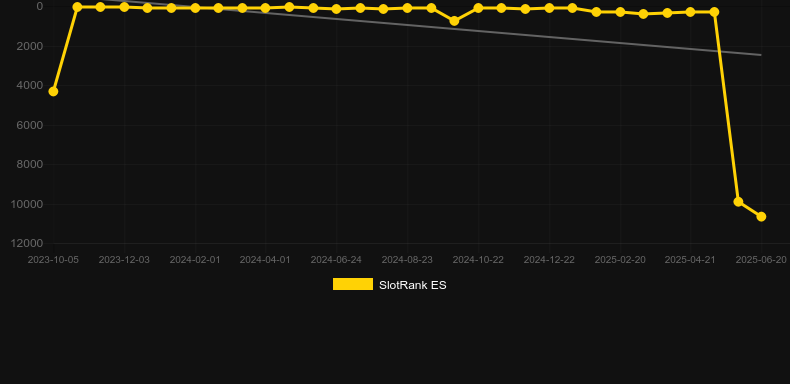Select the data point above 2025-02-20
The height and width of the screenshot is (384, 790).
(620, 12)
